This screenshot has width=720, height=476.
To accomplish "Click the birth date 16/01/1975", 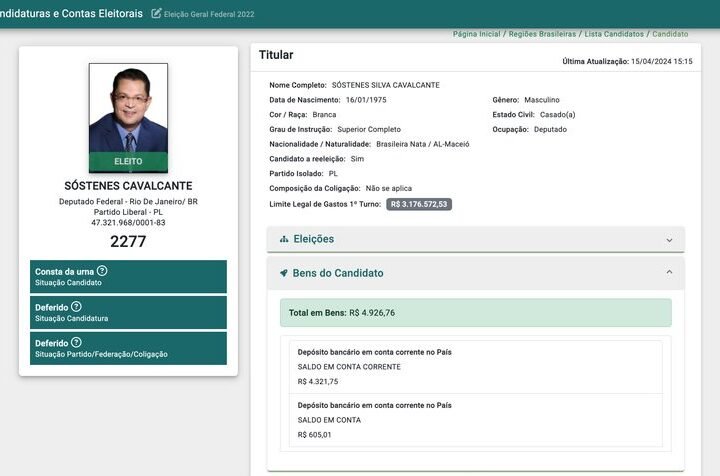I will pyautogui.click(x=366, y=100).
